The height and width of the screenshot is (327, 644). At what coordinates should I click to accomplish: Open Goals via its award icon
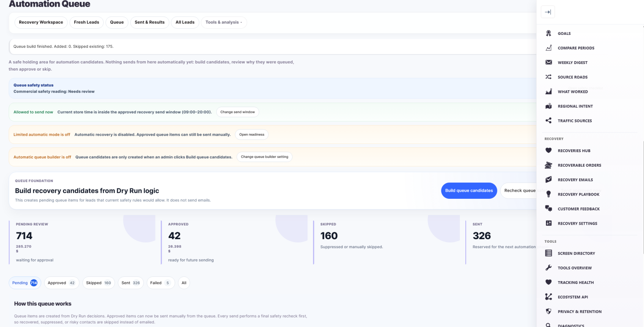click(549, 33)
